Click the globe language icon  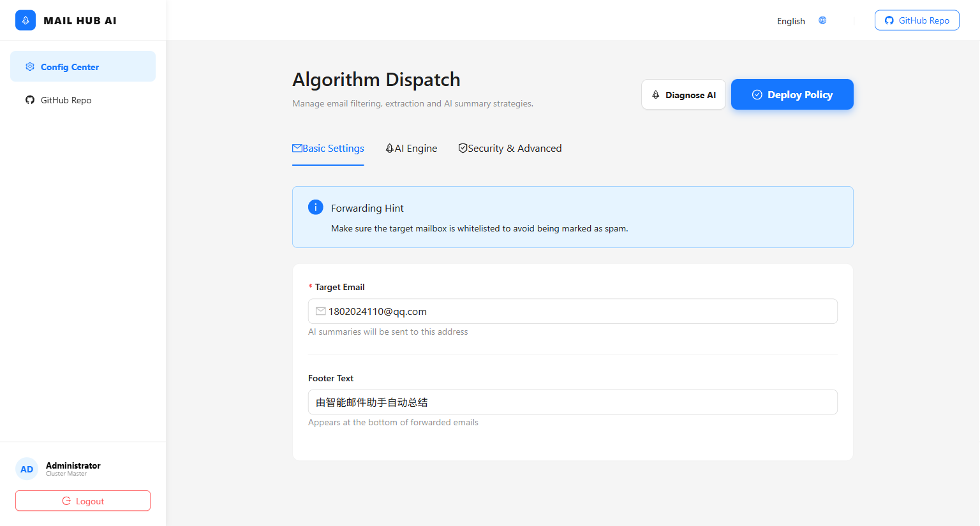point(822,20)
